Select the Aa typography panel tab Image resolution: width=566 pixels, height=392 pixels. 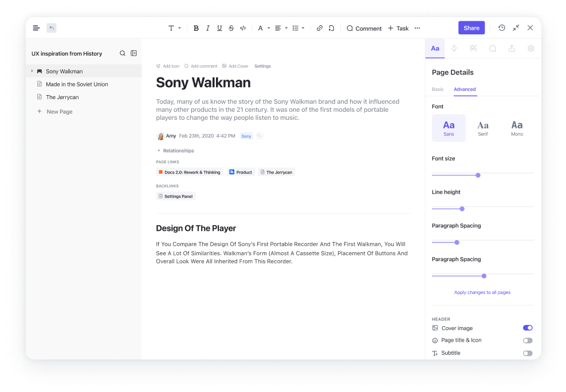[x=435, y=48]
